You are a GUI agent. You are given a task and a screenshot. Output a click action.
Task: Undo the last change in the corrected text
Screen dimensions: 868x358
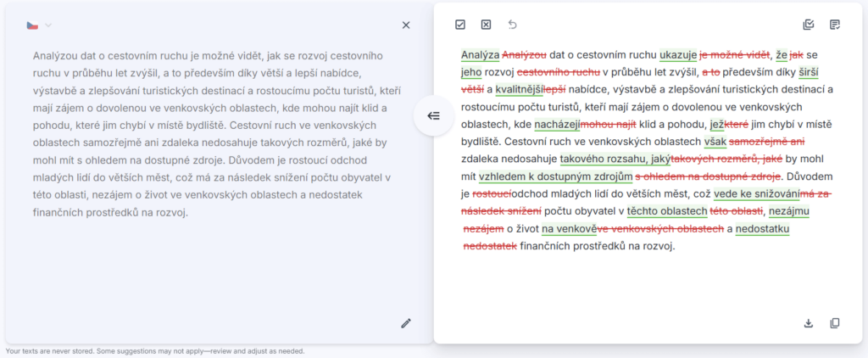512,25
